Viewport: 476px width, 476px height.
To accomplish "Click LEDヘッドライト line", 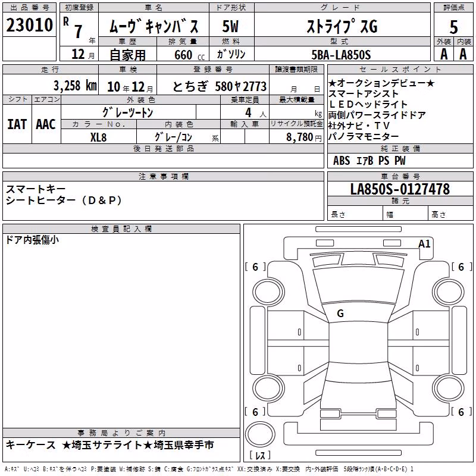I will tap(368, 104).
